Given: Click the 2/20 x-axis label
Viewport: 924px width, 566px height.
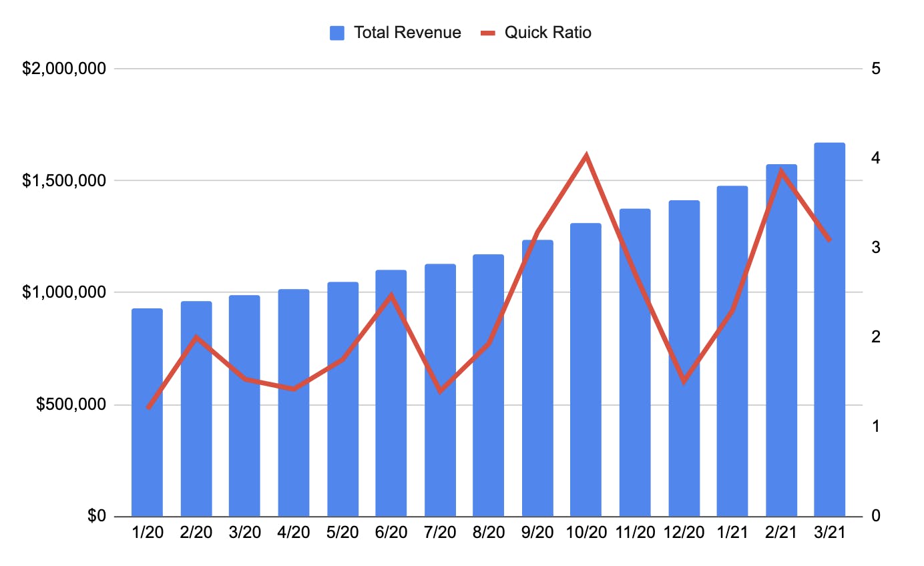Looking at the screenshot, I should [x=196, y=533].
